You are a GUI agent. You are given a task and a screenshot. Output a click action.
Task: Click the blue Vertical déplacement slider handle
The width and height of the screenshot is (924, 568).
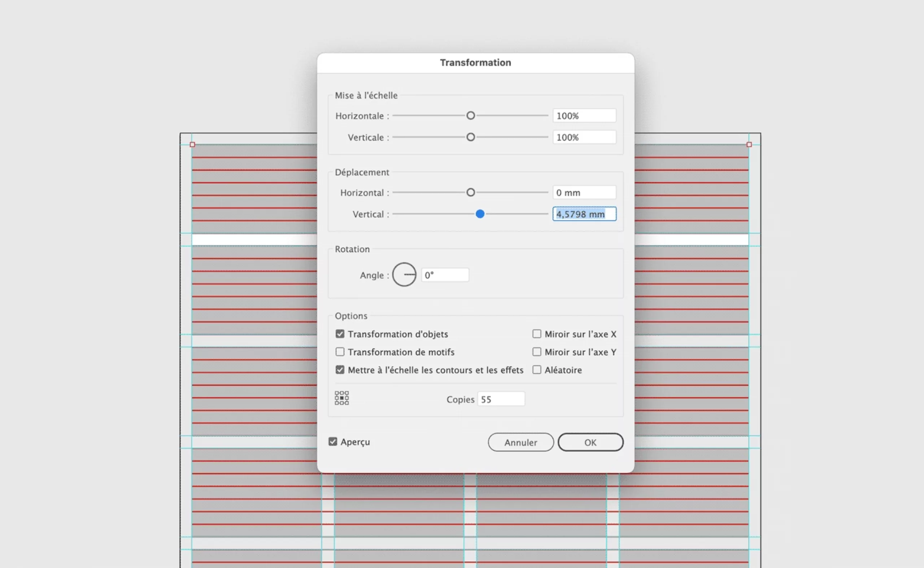tap(480, 214)
